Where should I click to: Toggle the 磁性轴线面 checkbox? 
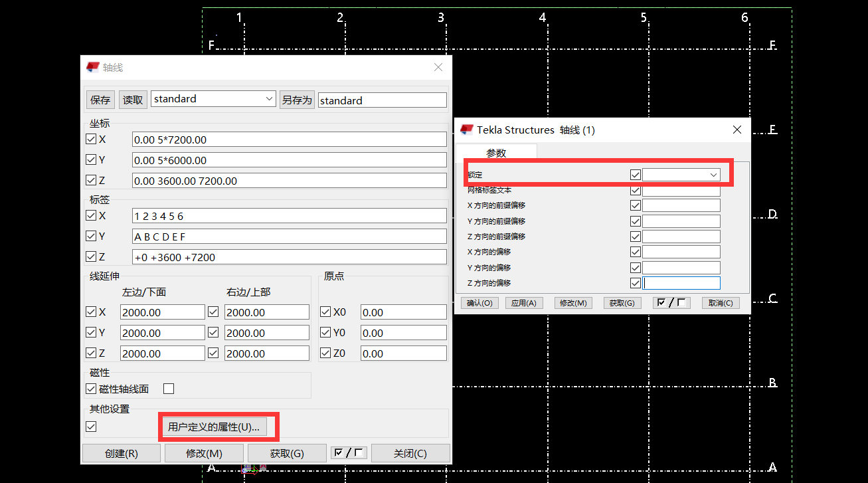[x=91, y=389]
